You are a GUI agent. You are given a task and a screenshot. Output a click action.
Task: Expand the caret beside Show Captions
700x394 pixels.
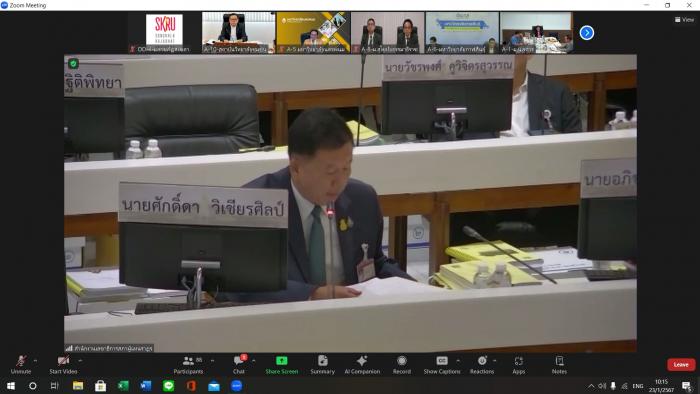point(458,361)
